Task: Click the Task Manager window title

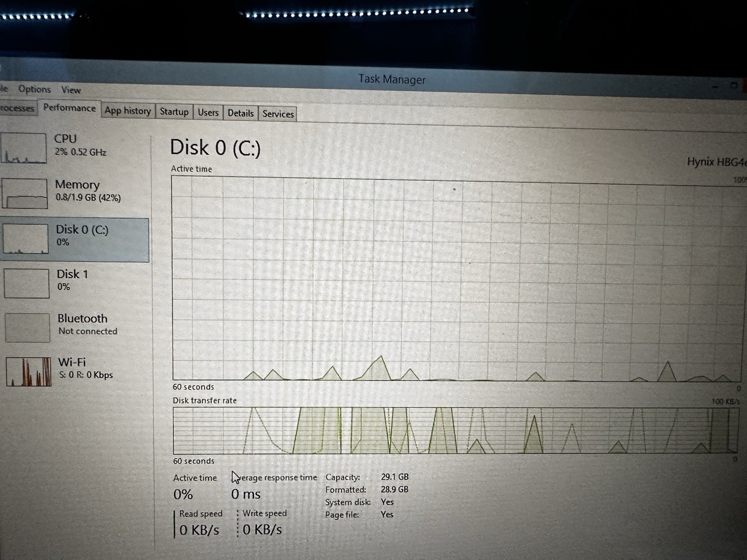Action: [x=392, y=79]
